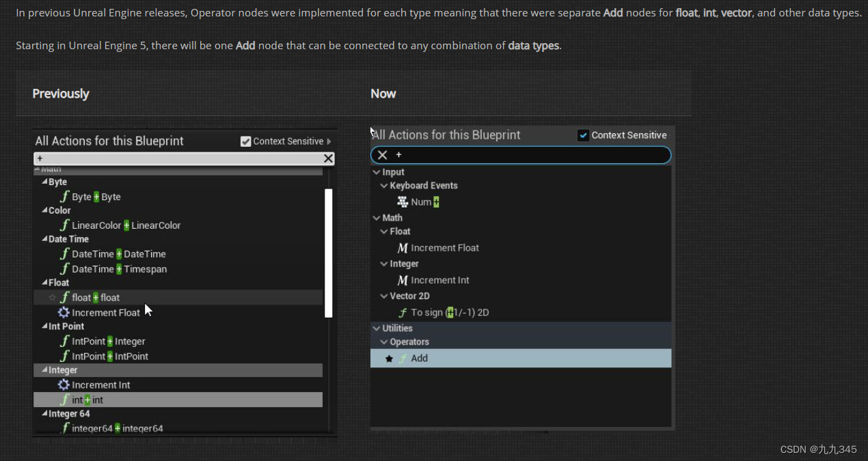Collapse Vector 2D subcategory
Image resolution: width=868 pixels, height=461 pixels.
tap(383, 296)
